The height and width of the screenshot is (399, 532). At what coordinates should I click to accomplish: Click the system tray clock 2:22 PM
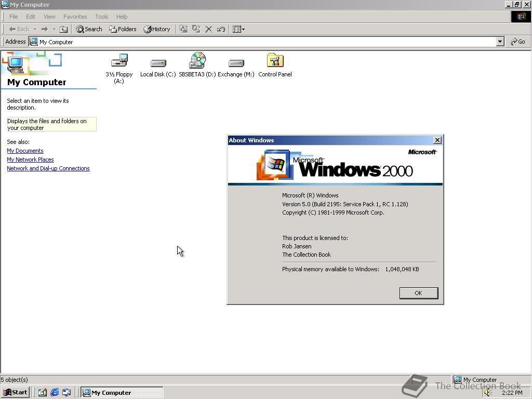click(x=512, y=393)
